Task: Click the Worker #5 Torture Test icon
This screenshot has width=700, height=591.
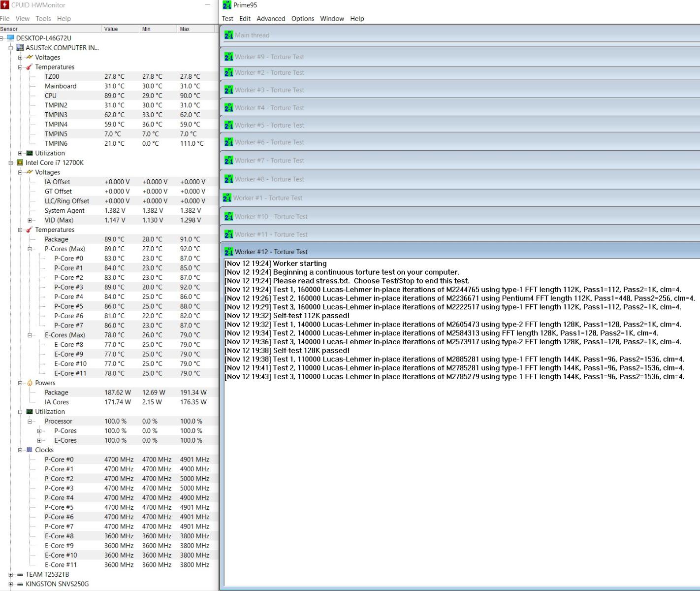Action: [228, 125]
